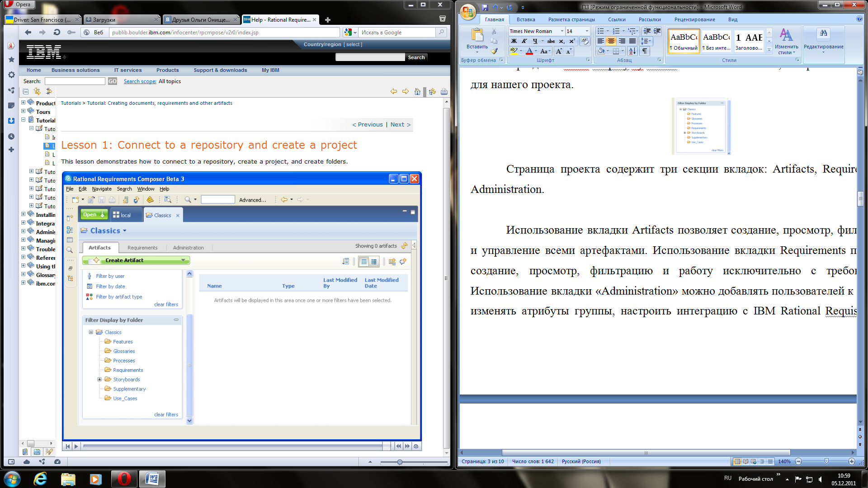Open Opera history clock panel

coord(11,136)
